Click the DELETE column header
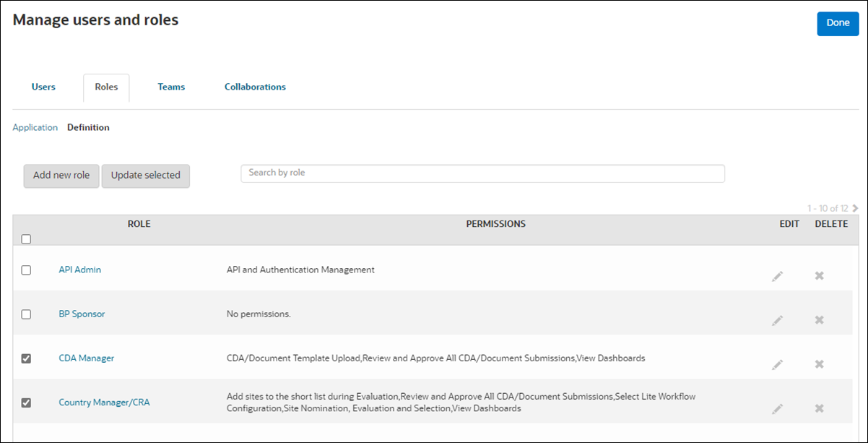 [831, 224]
